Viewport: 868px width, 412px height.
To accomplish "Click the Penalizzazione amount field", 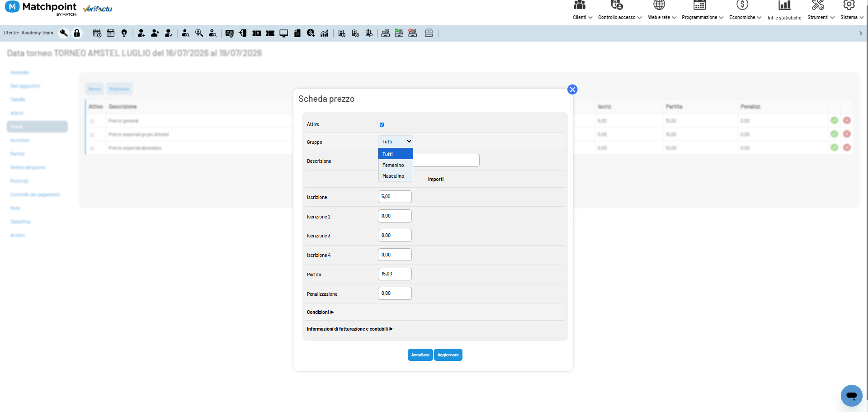I will click(x=395, y=294).
